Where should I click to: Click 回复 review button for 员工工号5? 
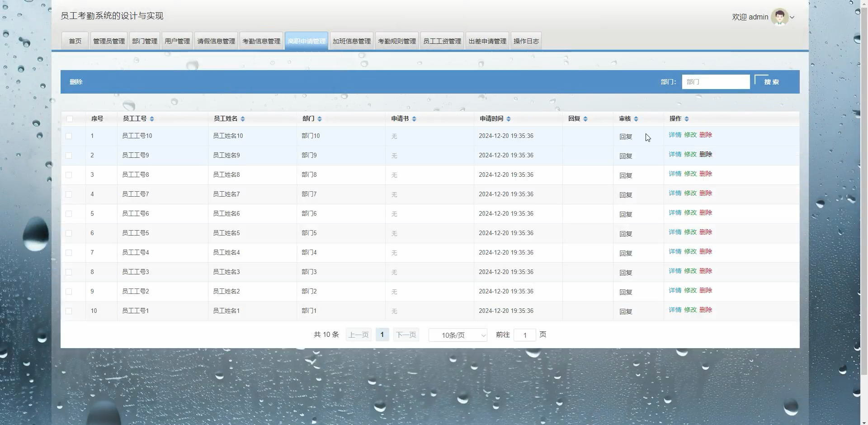pyautogui.click(x=626, y=234)
